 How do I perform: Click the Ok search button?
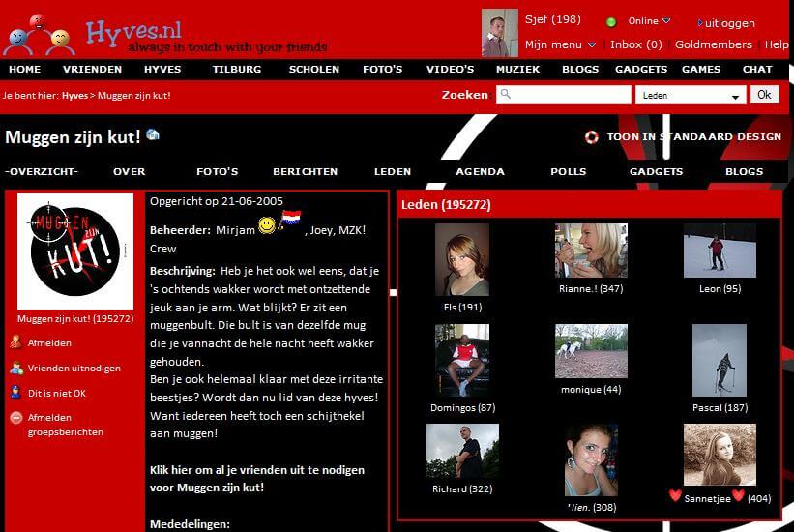point(764,95)
